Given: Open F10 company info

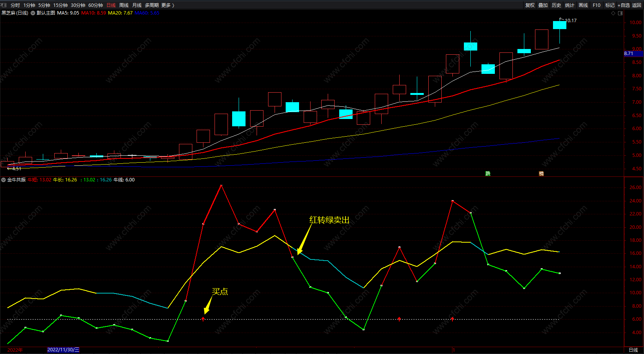Looking at the screenshot, I should 597,5.
